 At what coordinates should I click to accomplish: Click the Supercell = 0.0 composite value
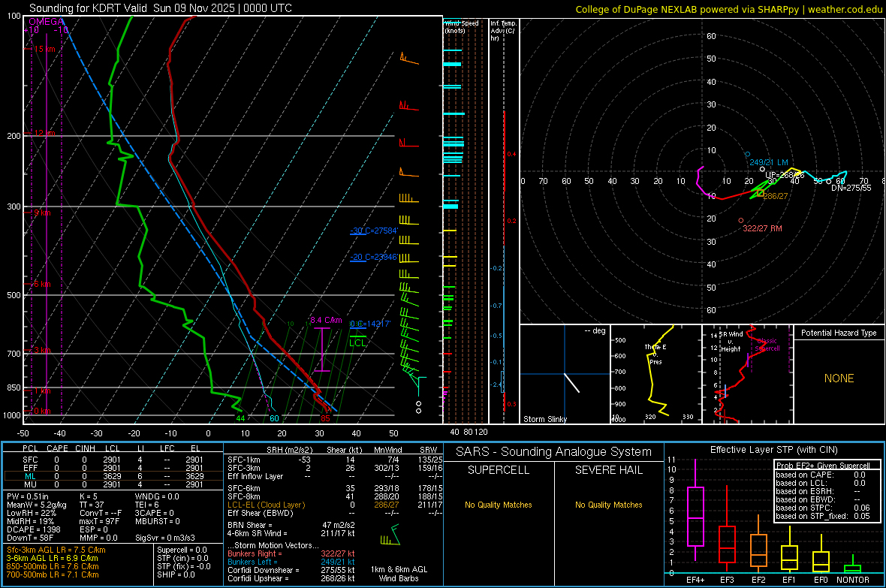[x=182, y=550]
